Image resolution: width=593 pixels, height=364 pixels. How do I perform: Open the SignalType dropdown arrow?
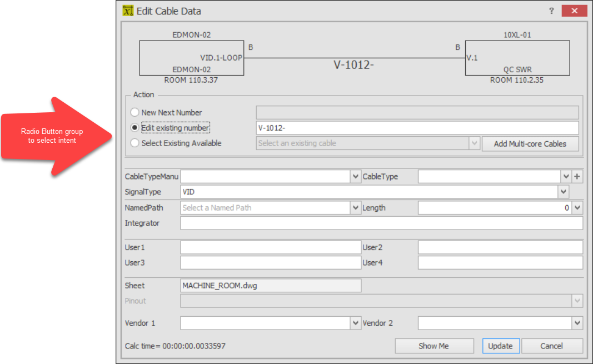(564, 192)
